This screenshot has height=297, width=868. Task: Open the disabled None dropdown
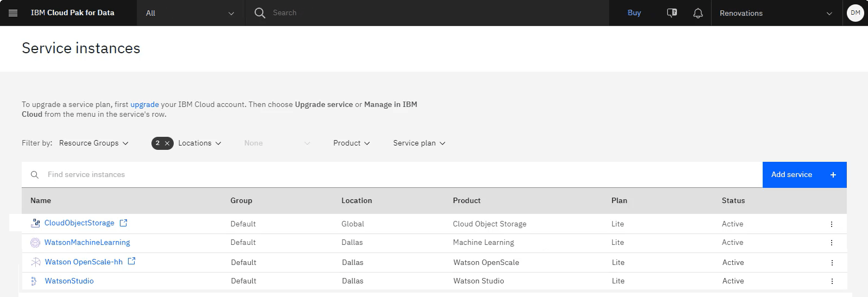pos(277,143)
